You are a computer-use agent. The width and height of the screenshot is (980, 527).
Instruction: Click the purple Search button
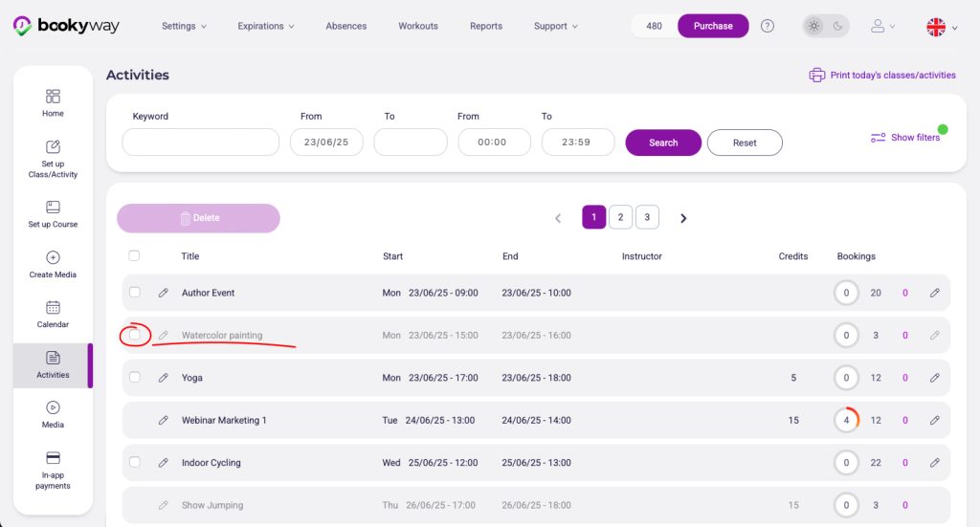click(x=663, y=143)
